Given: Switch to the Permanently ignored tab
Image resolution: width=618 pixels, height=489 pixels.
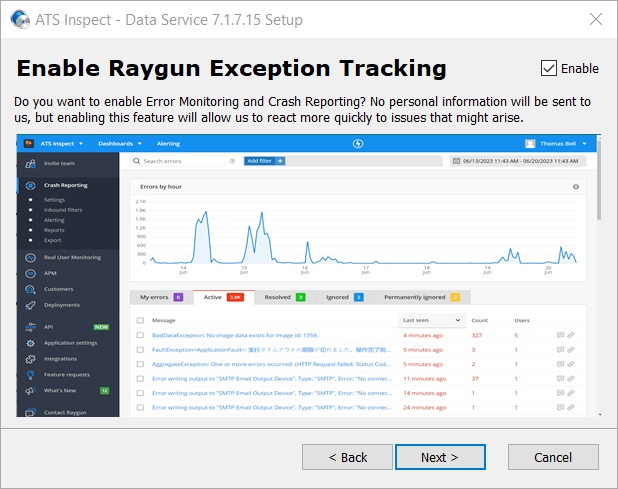Looking at the screenshot, I should [x=422, y=297].
